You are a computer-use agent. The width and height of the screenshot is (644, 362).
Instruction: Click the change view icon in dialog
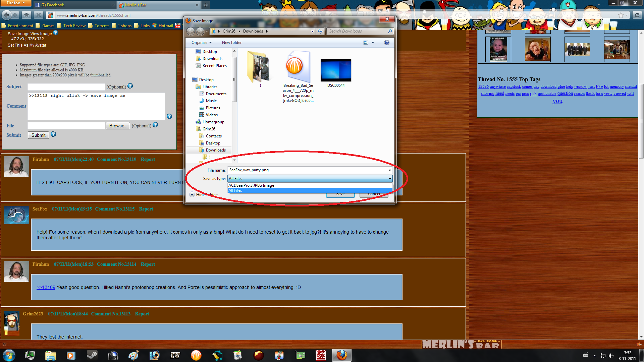pos(366,43)
